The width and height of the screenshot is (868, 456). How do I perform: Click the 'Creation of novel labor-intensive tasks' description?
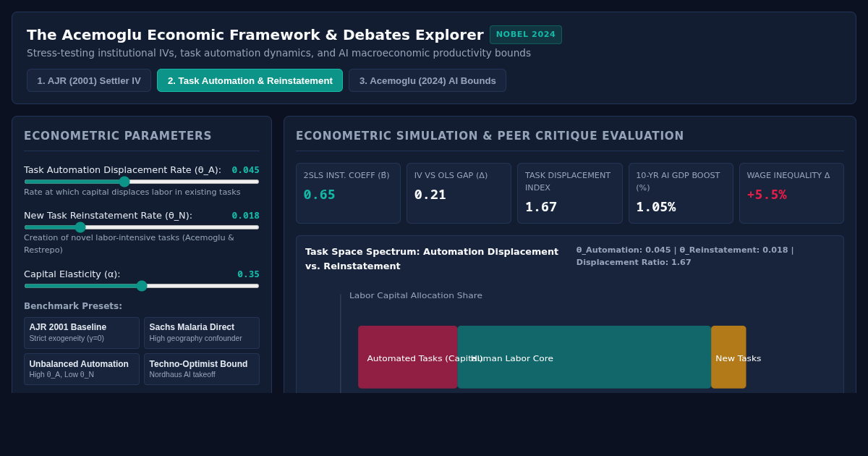pyautogui.click(x=129, y=243)
